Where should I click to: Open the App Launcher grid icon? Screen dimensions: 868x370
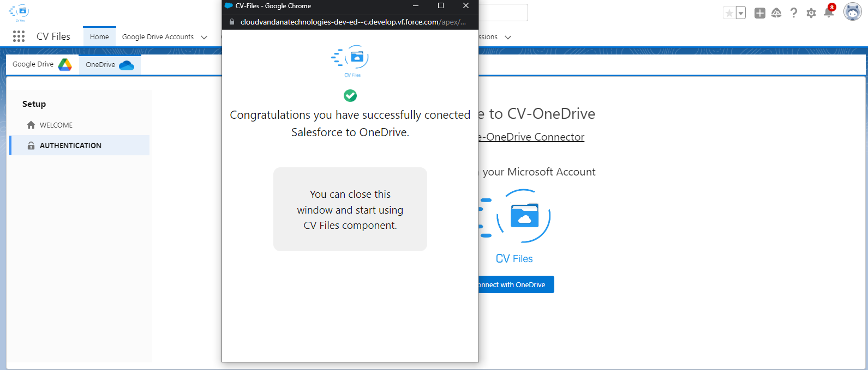coord(19,37)
